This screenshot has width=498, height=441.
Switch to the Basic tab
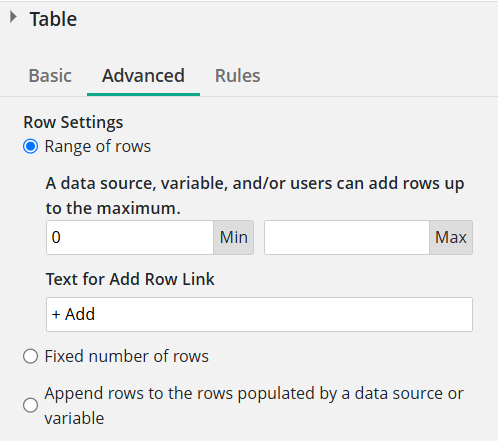[50, 76]
